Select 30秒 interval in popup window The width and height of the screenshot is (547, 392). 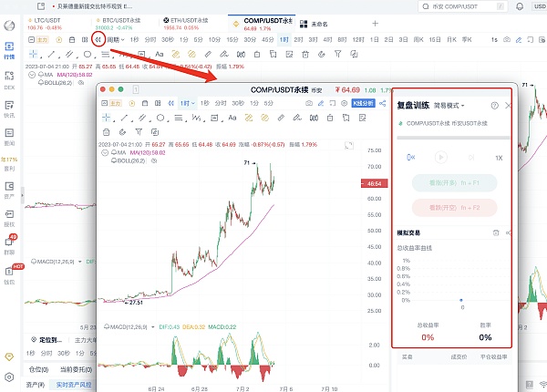click(x=238, y=103)
